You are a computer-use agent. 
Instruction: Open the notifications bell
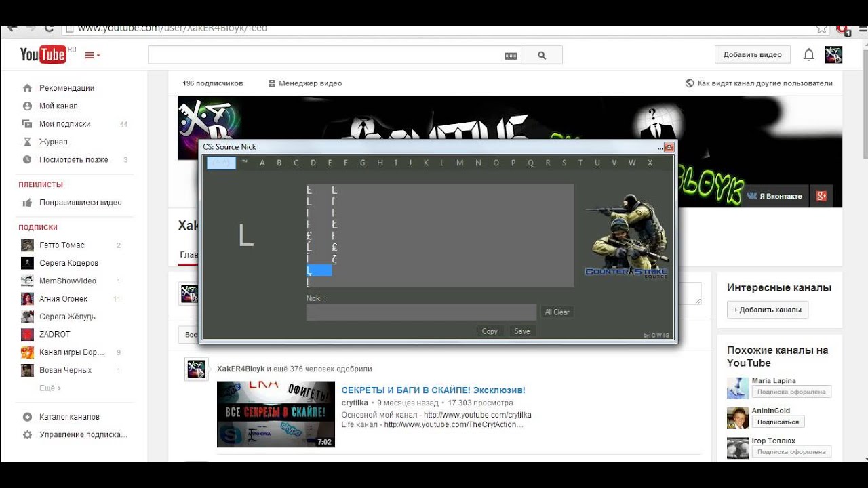pos(808,55)
